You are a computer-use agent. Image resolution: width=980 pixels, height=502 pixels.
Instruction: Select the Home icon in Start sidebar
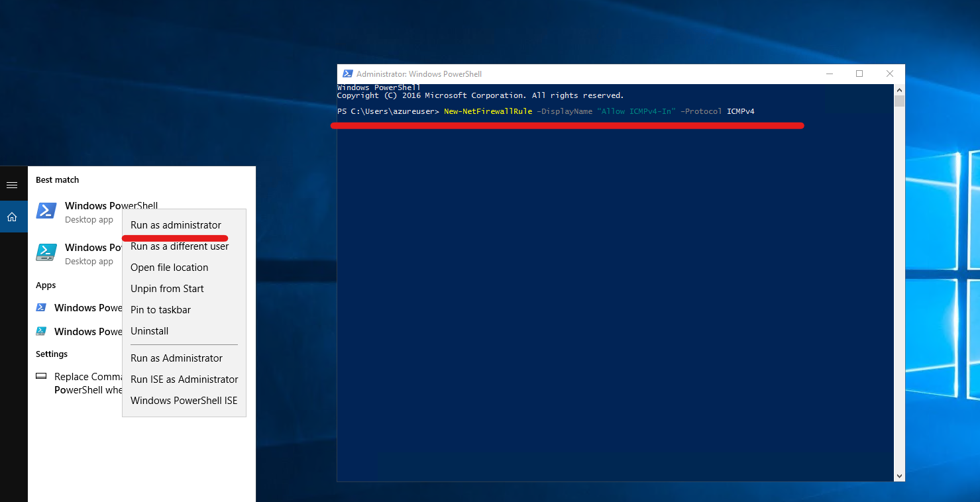pos(11,217)
